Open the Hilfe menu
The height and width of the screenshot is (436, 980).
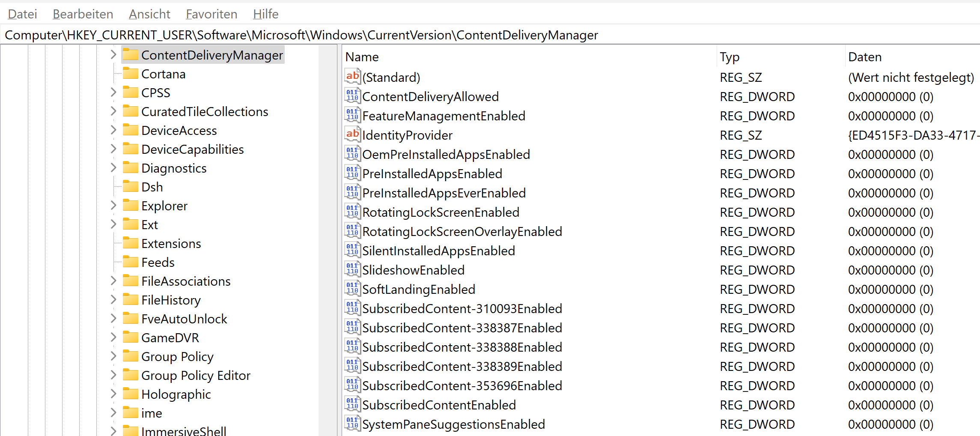click(265, 14)
